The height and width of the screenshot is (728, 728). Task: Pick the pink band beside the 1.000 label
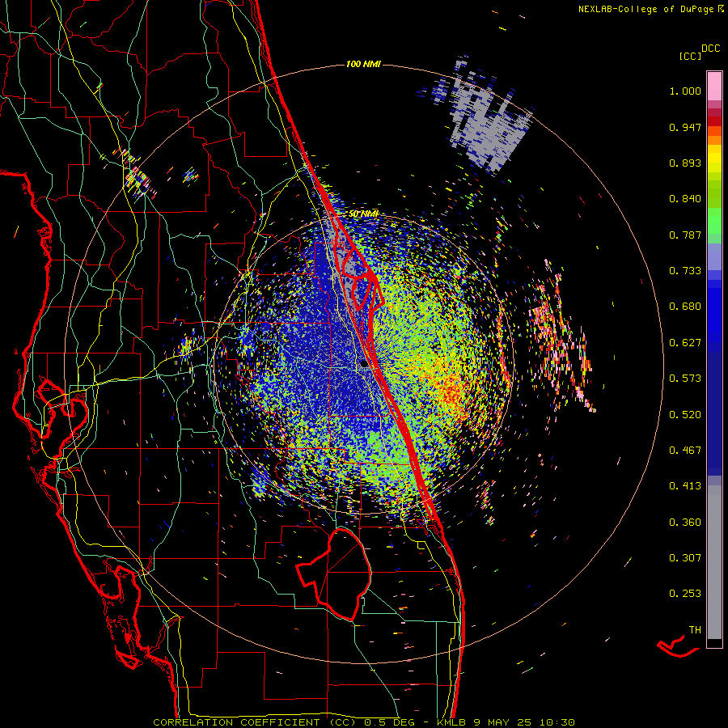pos(714,87)
